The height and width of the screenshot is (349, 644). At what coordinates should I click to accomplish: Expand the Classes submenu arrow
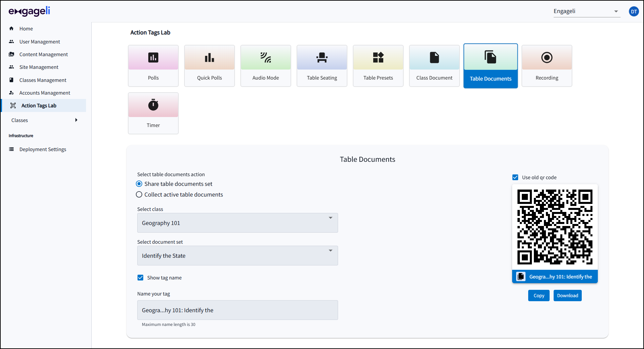click(x=76, y=120)
